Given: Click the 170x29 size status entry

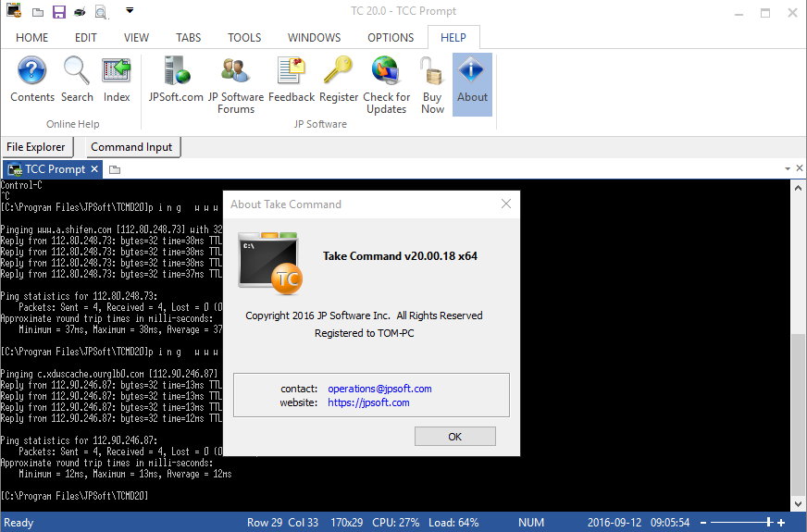Looking at the screenshot, I should tap(346, 522).
